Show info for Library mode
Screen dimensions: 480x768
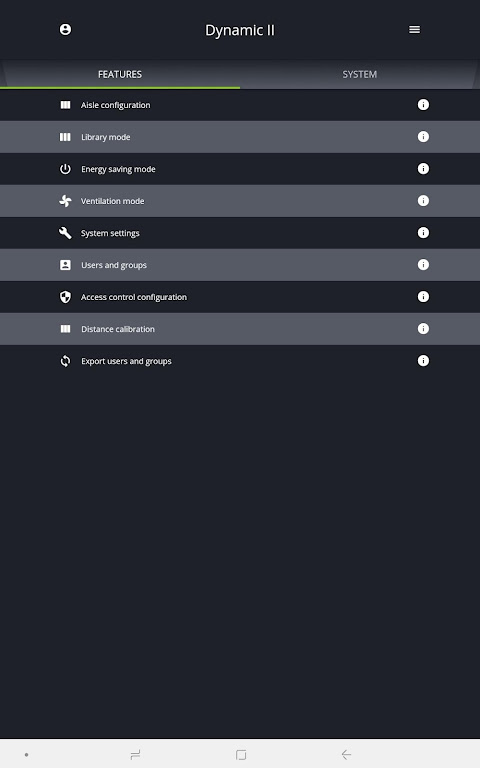point(423,137)
